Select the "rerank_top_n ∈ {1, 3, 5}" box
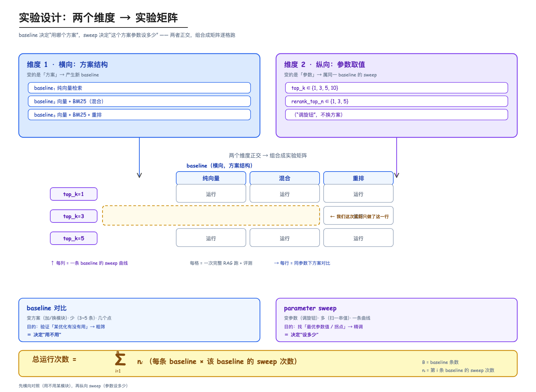Image resolution: width=536 pixels, height=392 pixels. [397, 101]
